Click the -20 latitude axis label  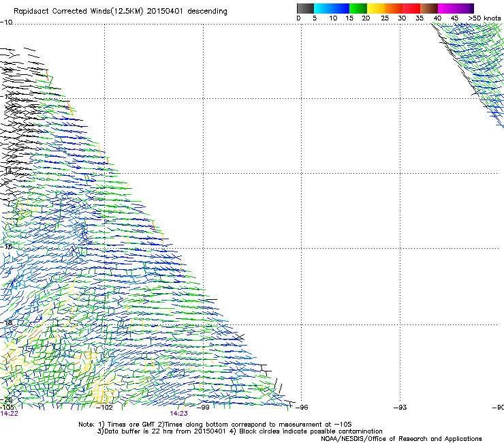6,399
